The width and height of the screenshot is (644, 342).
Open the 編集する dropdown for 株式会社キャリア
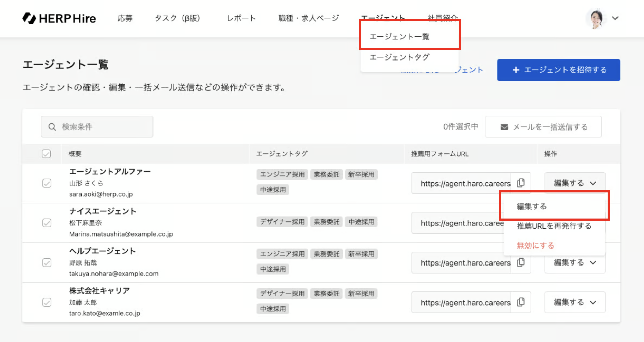point(575,302)
